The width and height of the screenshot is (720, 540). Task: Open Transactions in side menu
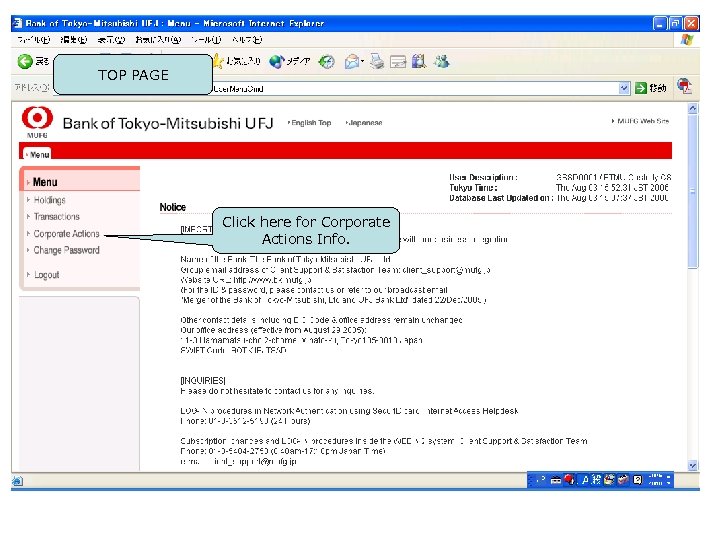56,216
